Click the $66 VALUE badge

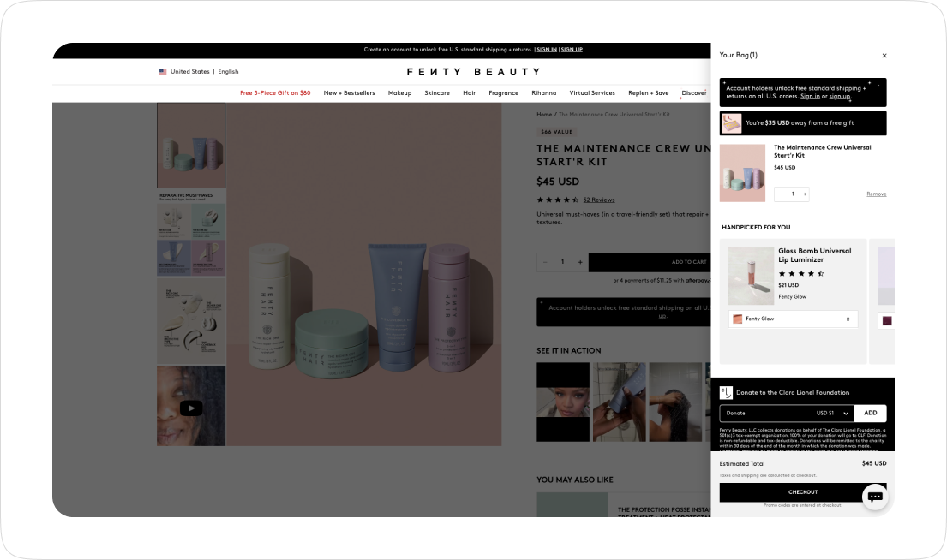click(x=556, y=132)
